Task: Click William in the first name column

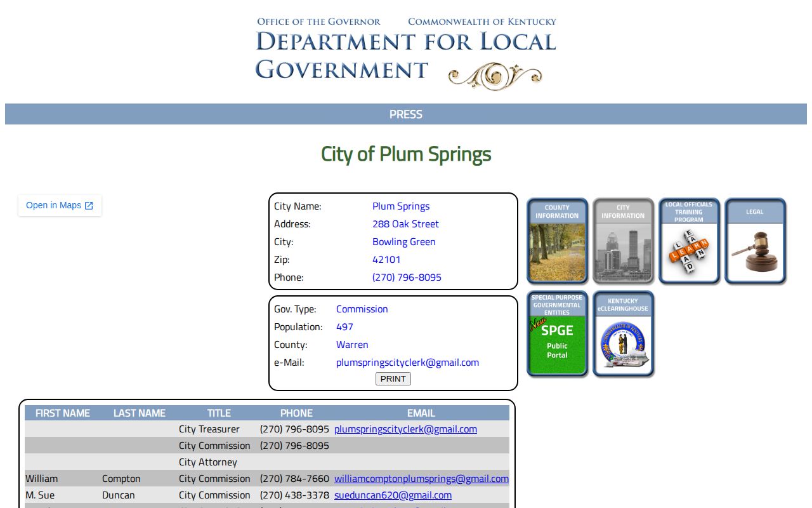Action: 41,479
